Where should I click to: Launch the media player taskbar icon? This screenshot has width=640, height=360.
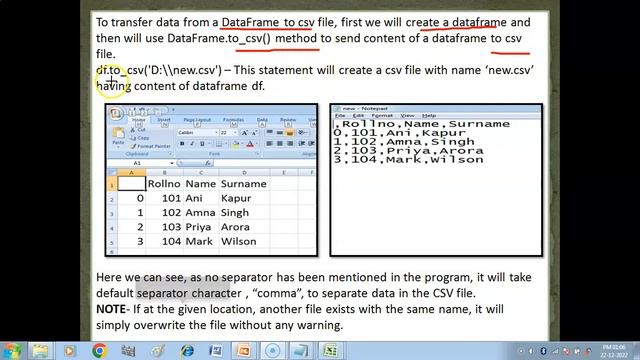[69, 351]
